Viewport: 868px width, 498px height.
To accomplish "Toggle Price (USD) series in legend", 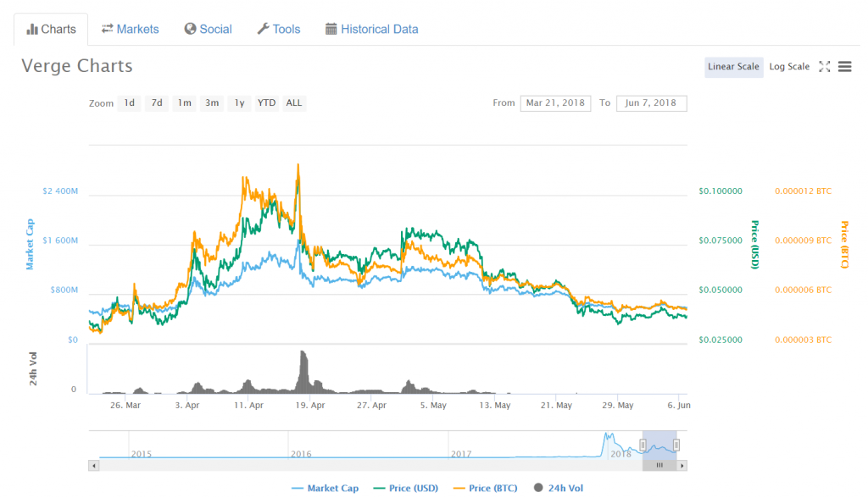I will coord(406,488).
